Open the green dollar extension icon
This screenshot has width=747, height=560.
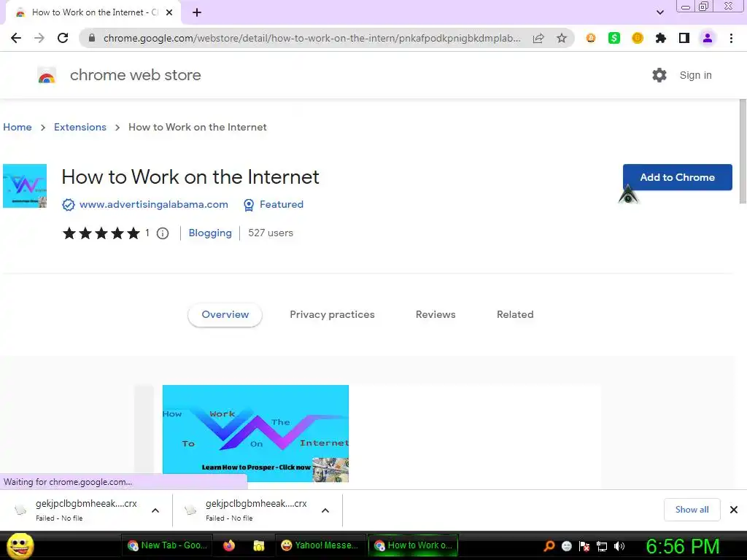coord(614,38)
